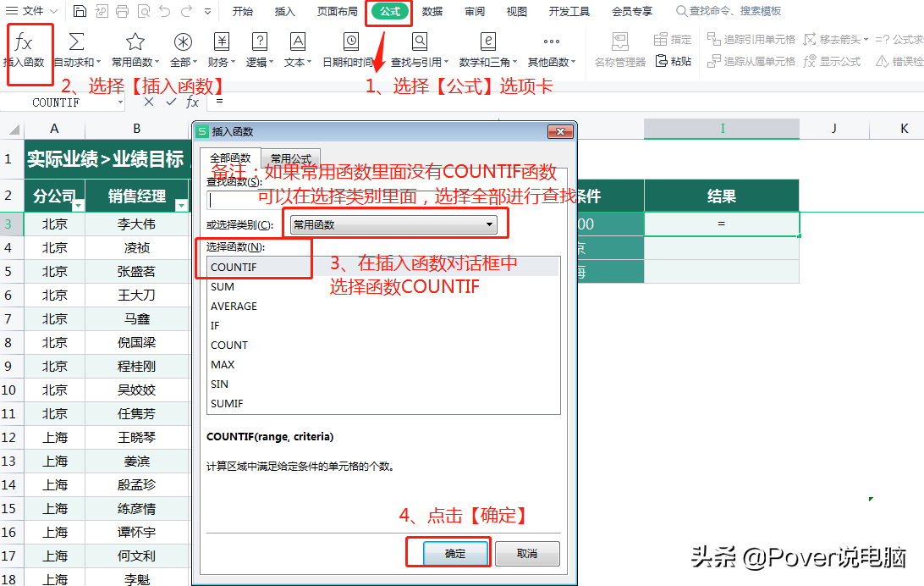Click the formula bar confirm checkmark icon
Viewport: 924px width, 586px height.
pyautogui.click(x=171, y=102)
